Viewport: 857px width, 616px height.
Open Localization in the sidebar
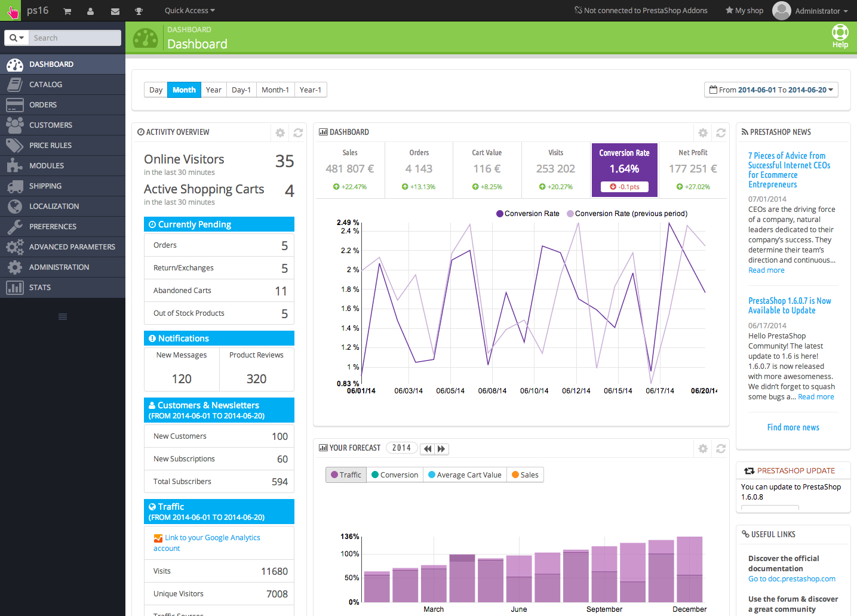pyautogui.click(x=63, y=207)
